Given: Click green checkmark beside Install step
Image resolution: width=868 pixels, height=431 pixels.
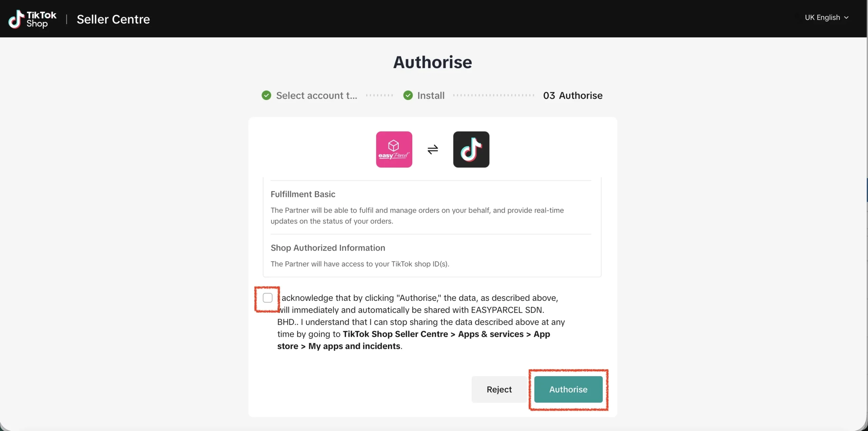Looking at the screenshot, I should pyautogui.click(x=408, y=95).
